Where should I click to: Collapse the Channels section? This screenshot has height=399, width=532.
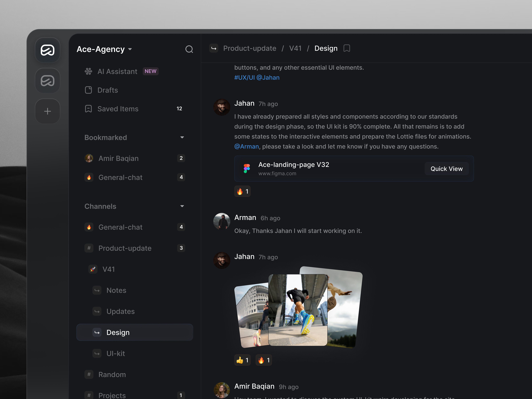(182, 206)
